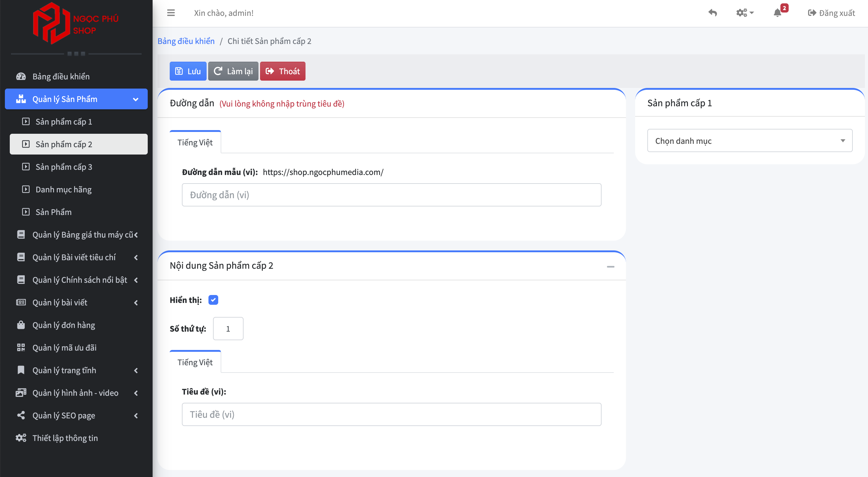This screenshot has width=868, height=477.
Task: Collapse the Nội dung Sản phẩm cấp 2 panel
Action: [610, 267]
